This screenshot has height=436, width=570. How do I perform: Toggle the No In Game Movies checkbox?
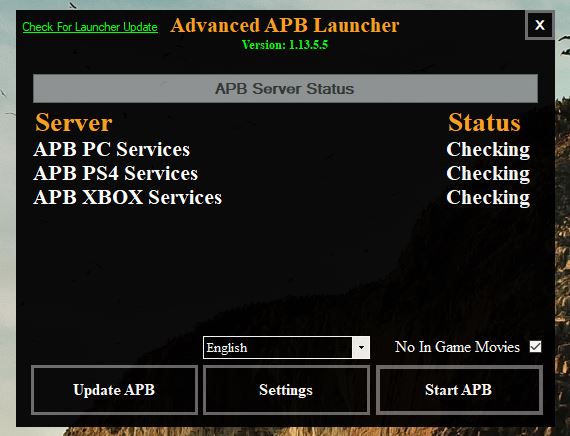click(x=535, y=347)
